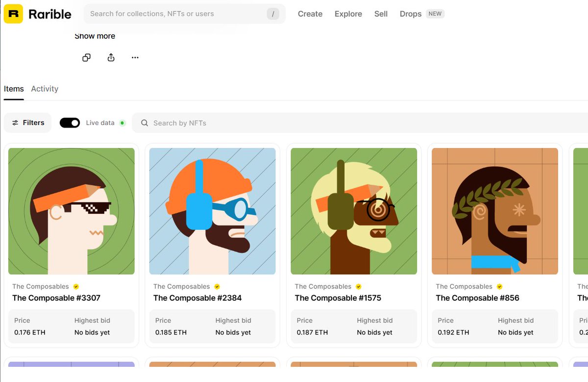Click verified badge on The Composable #856 card

499,286
